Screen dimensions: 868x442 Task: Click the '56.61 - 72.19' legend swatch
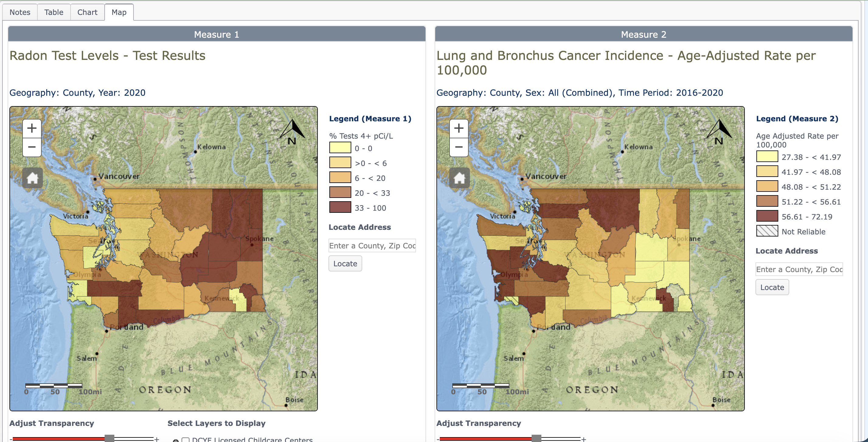pos(767,216)
